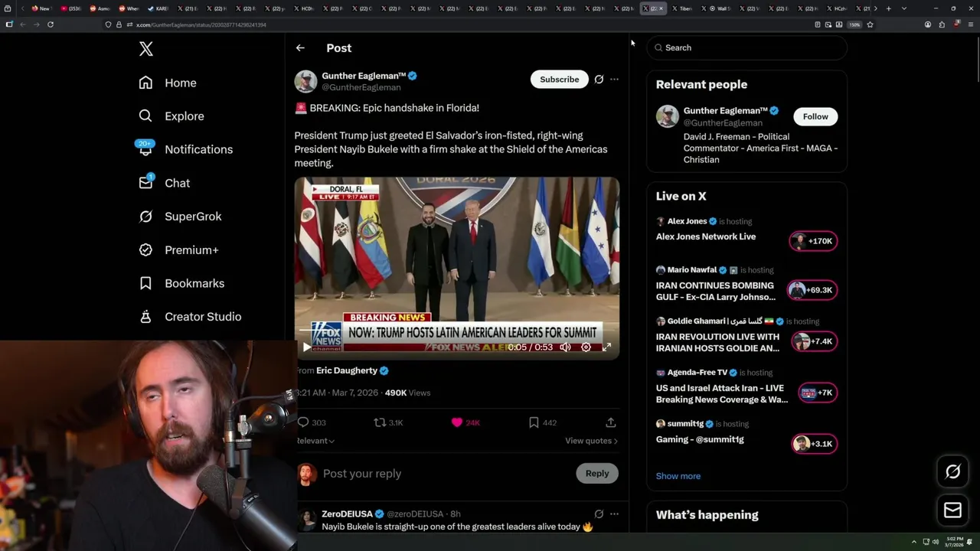Open summit1g Gaming live stream

coord(700,440)
